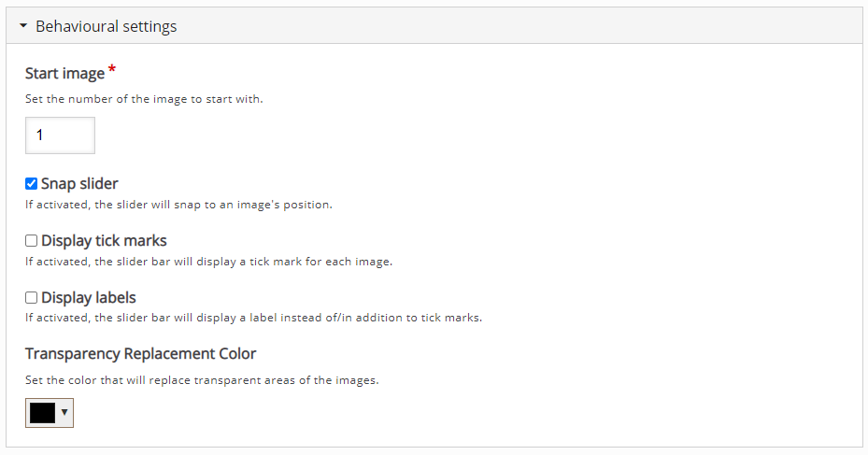Click the Start image field label

[x=64, y=74]
